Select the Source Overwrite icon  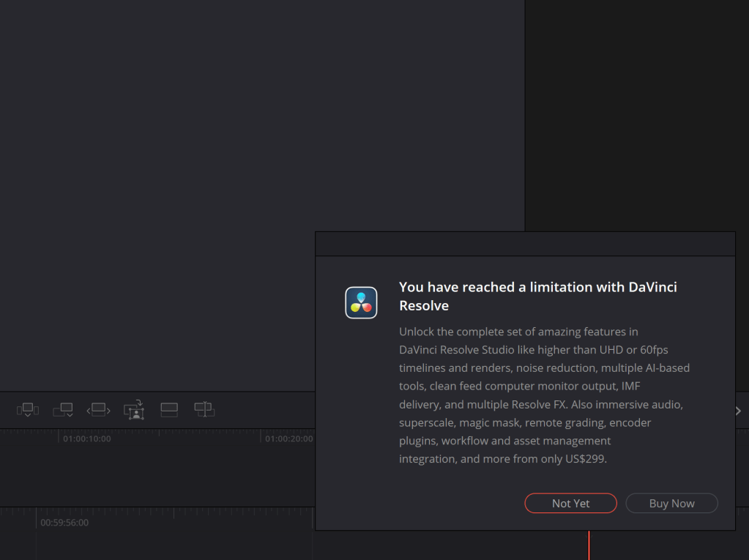pos(204,409)
